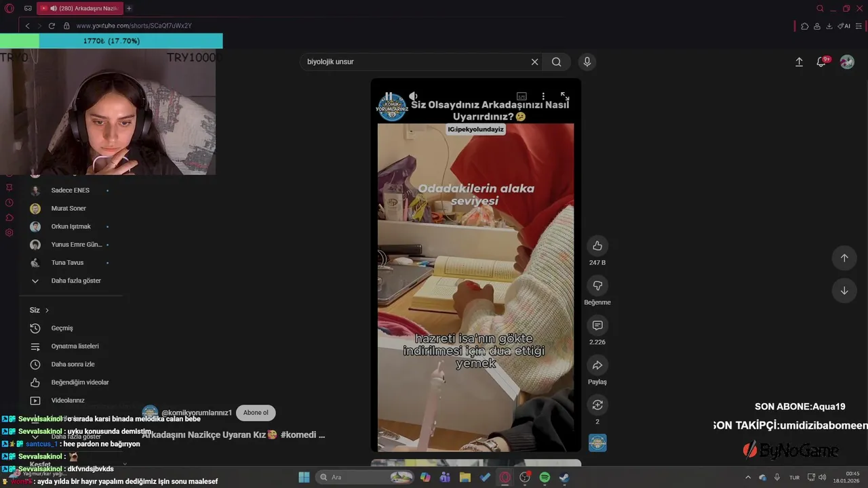The image size is (868, 488).
Task: Like the Short with 247 B likes
Action: [x=597, y=245]
